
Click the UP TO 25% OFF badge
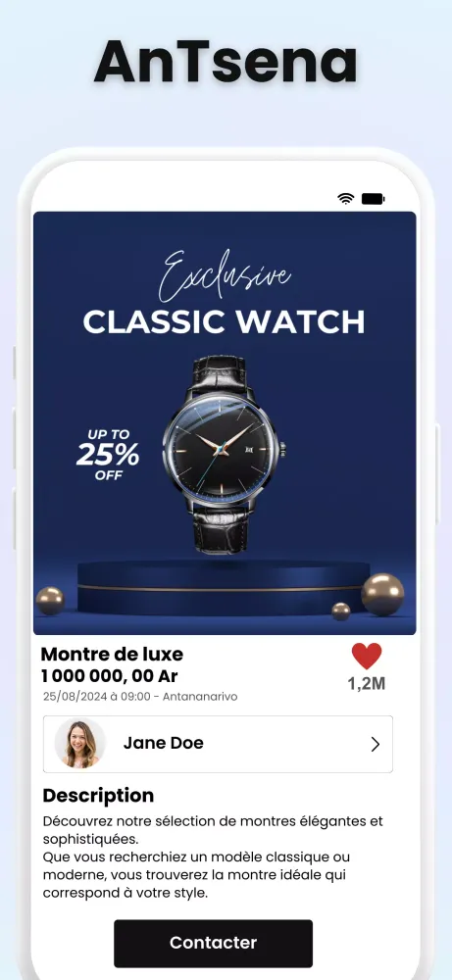click(108, 455)
